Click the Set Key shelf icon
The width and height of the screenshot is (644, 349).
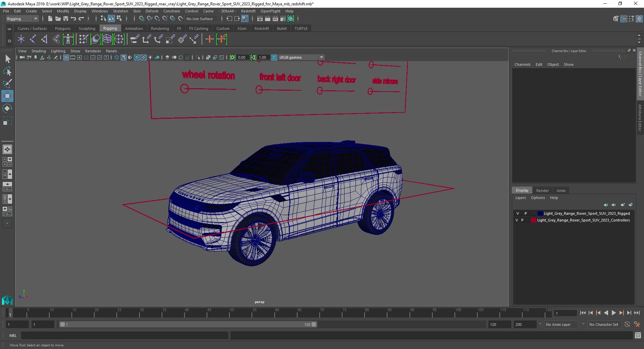pos(209,39)
